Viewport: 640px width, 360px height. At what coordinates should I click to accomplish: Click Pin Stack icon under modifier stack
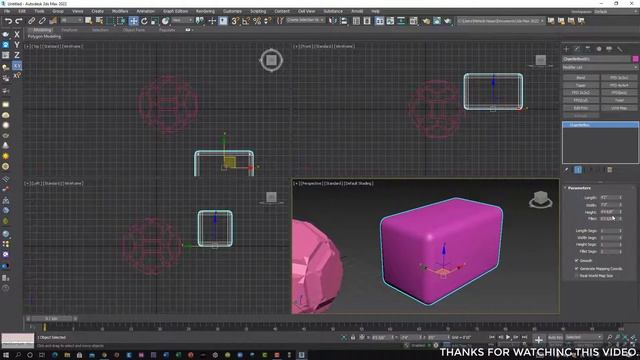pyautogui.click(x=567, y=170)
